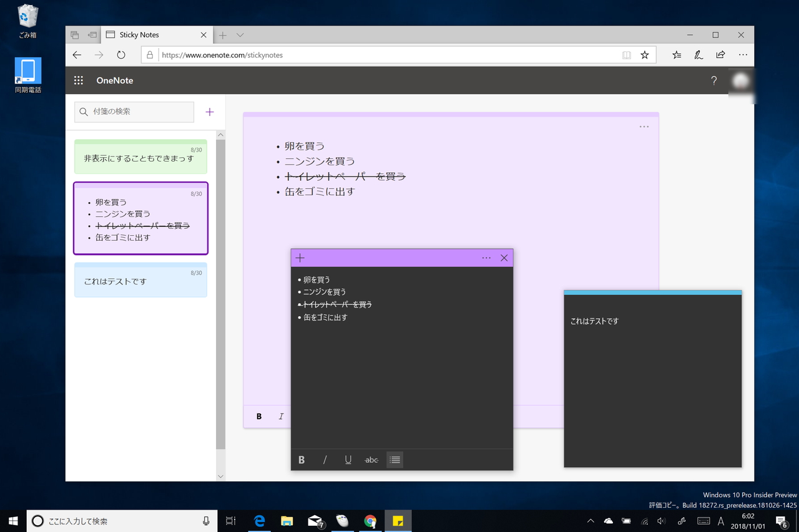Launch Google Chrome from the taskbar
This screenshot has height=532, width=799.
(370, 520)
